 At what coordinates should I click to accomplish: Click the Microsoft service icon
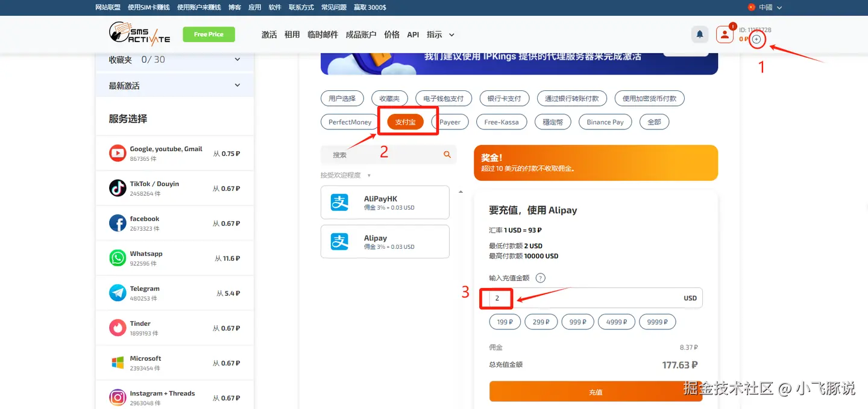118,363
